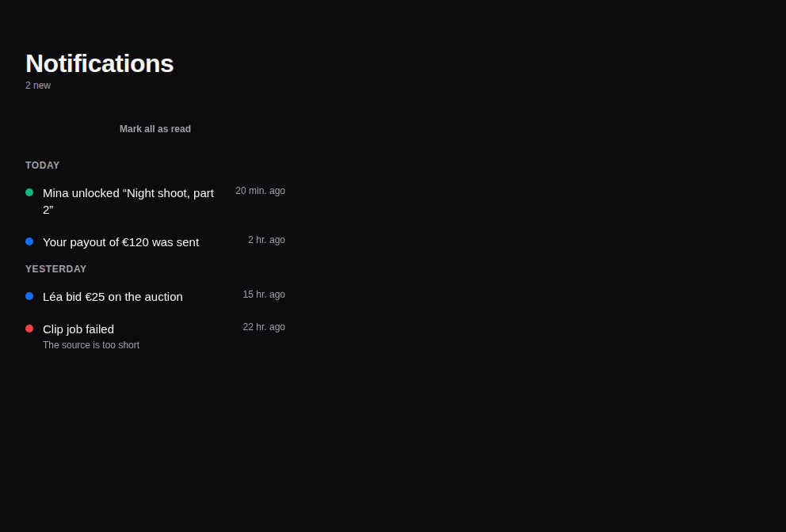The image size is (786, 532).
Task: Click the blue dot next to payout notification
Action: [x=29, y=241]
